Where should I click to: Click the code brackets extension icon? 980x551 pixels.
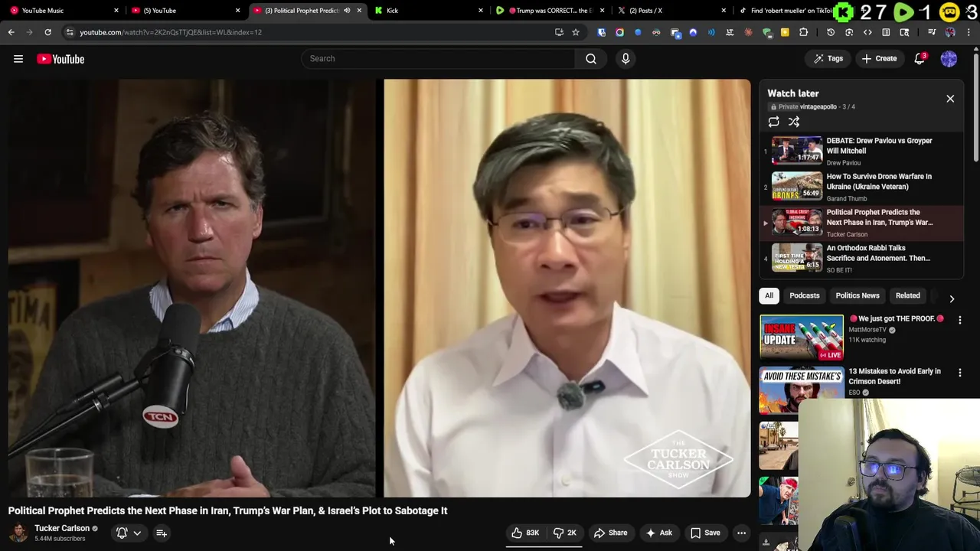tap(867, 32)
